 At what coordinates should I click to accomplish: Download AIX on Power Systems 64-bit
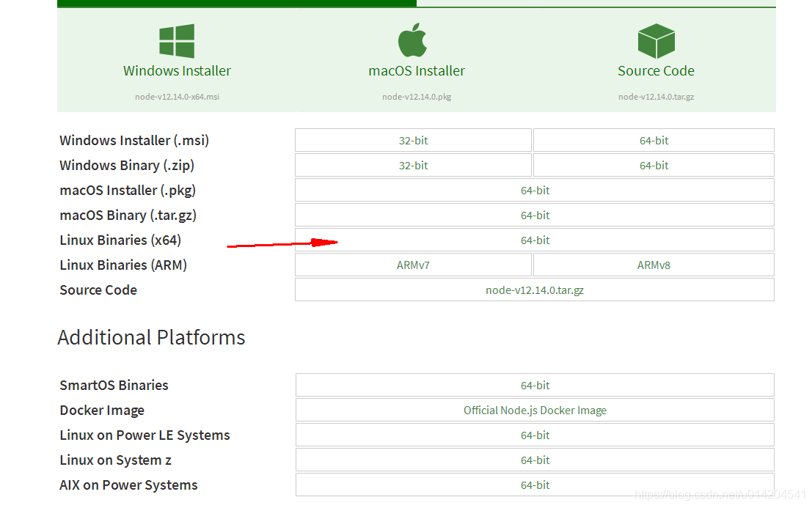click(x=535, y=485)
